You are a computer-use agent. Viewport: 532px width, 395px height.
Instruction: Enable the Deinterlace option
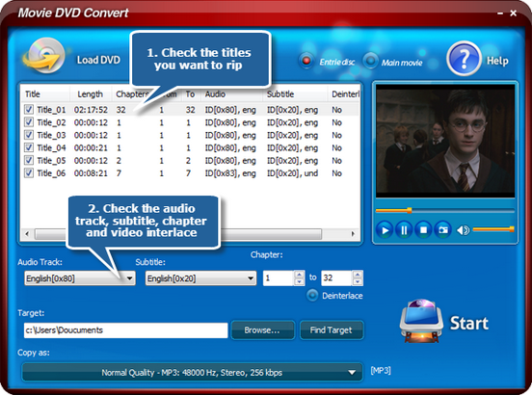tap(312, 296)
